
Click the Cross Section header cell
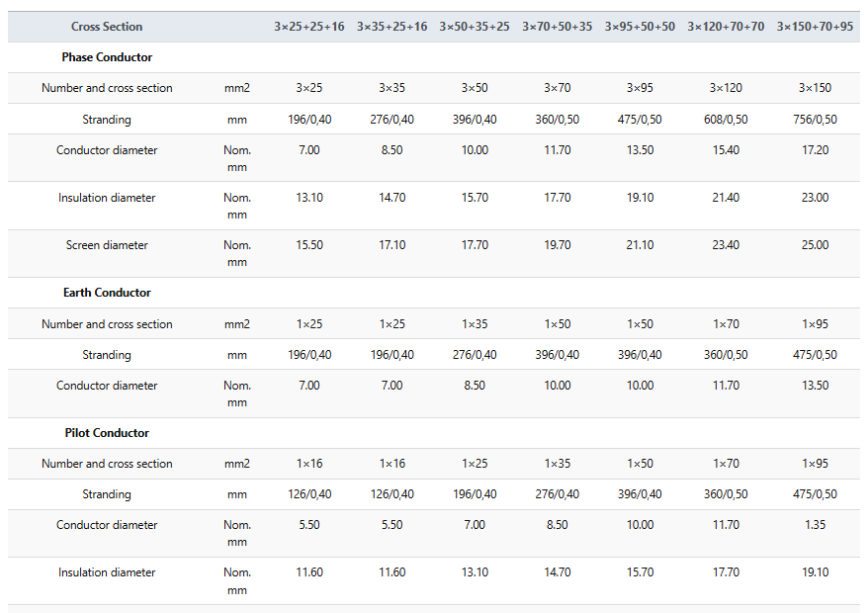click(x=107, y=27)
